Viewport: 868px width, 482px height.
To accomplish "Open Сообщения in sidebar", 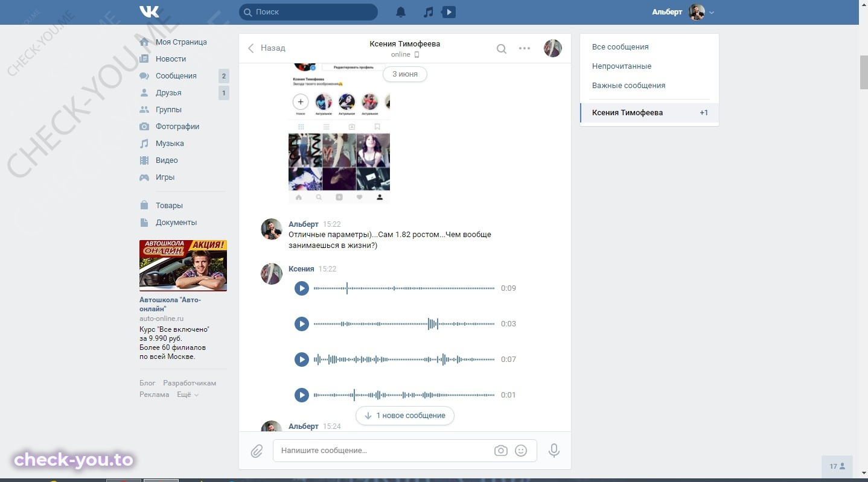I will tap(176, 76).
